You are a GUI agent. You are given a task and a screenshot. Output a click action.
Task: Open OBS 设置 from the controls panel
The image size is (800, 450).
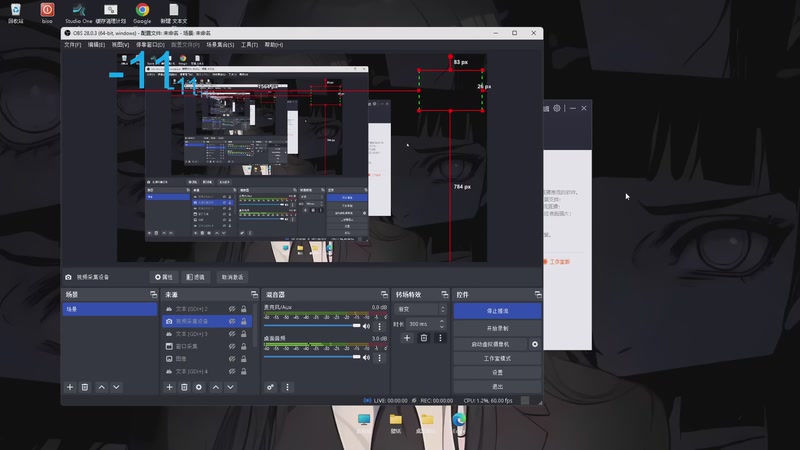[x=497, y=372]
